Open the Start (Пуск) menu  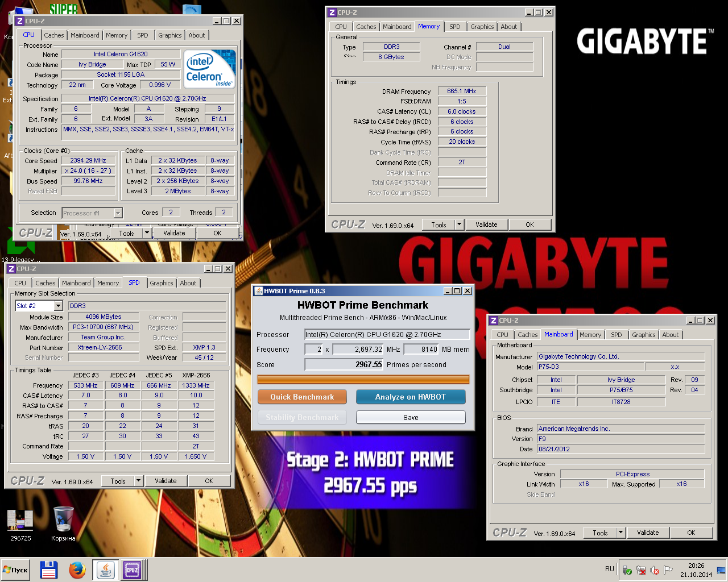[x=15, y=570]
